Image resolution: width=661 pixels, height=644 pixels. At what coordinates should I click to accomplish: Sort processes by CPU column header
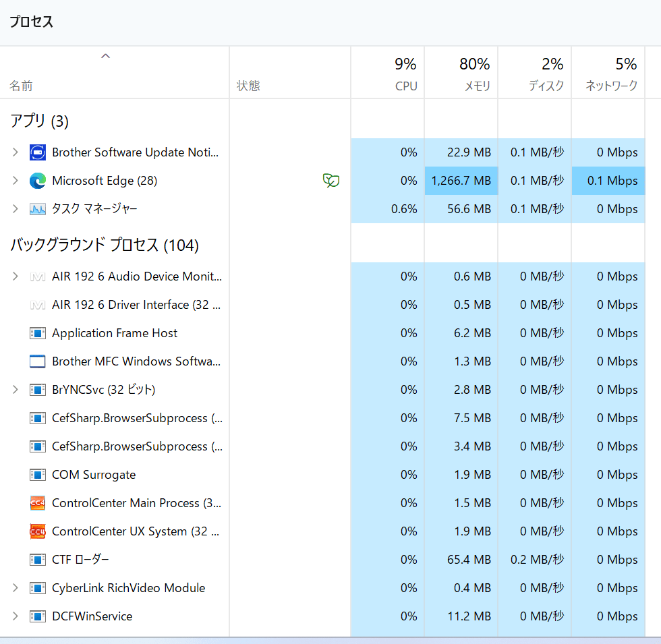point(387,73)
